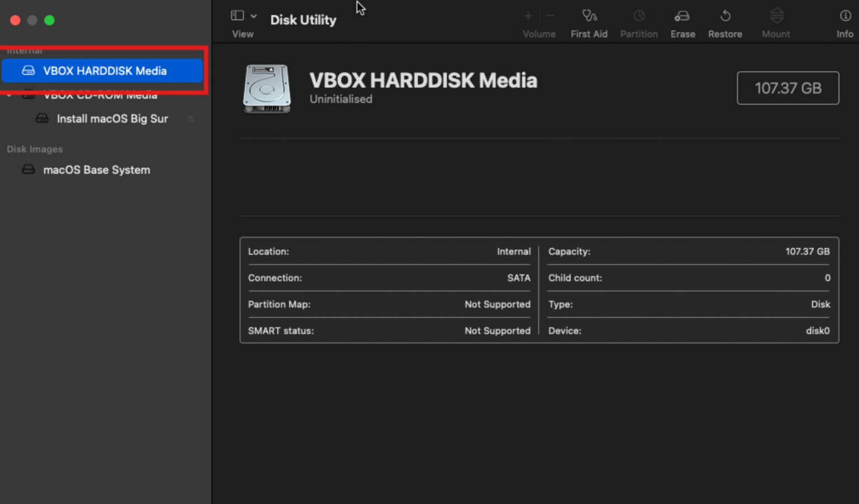The image size is (859, 504).
Task: Click the 107.37 GB capacity box
Action: click(x=787, y=88)
